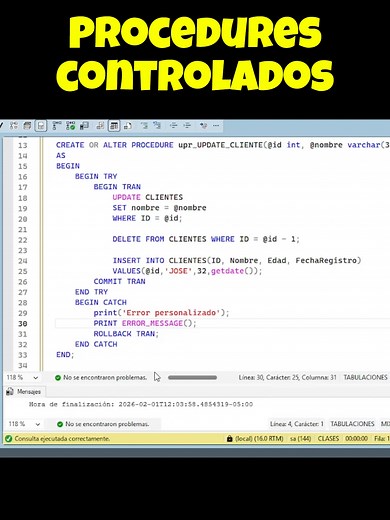Click the 00:00:00 elapsed time
This screenshot has width=390, height=520.
point(356,439)
